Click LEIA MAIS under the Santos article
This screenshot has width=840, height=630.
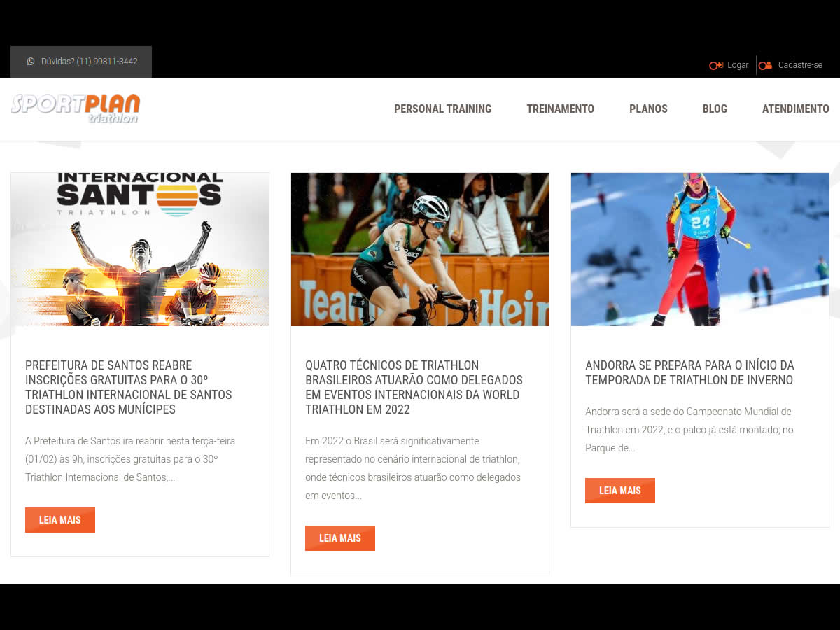point(60,519)
